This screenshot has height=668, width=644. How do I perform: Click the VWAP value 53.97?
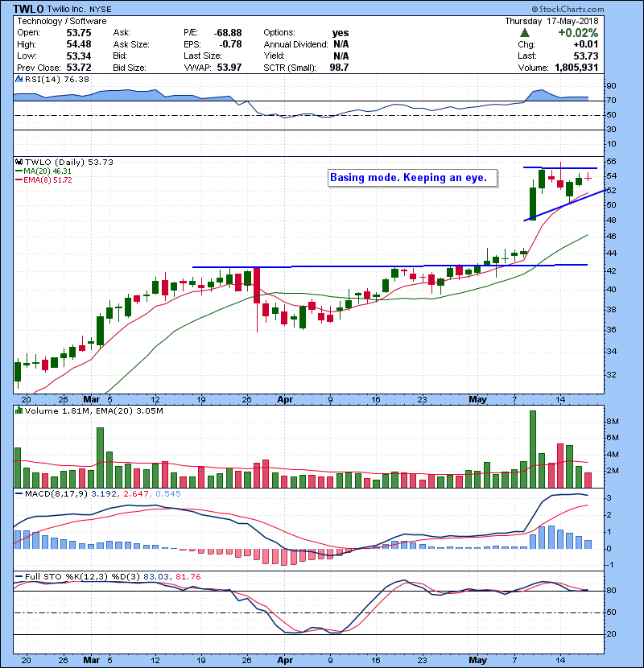229,68
